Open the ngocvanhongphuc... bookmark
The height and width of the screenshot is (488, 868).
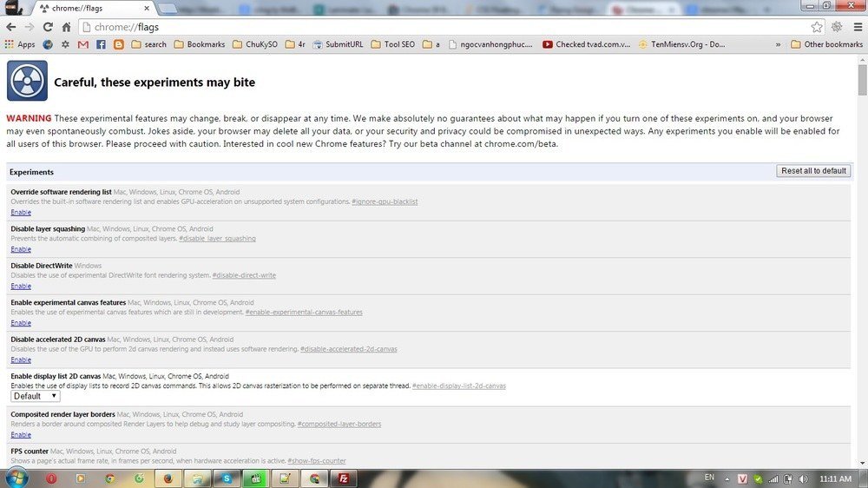(x=490, y=44)
